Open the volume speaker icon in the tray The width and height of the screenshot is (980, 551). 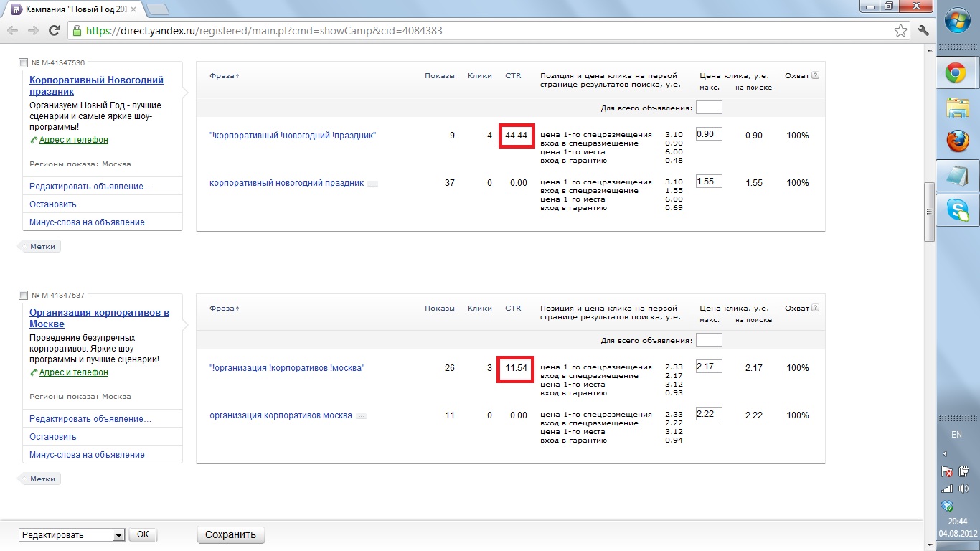963,489
